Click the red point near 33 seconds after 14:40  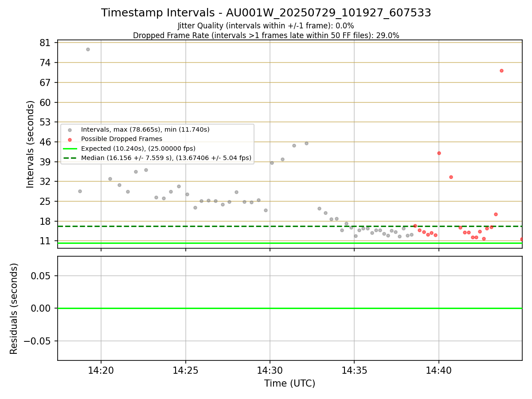point(451,177)
